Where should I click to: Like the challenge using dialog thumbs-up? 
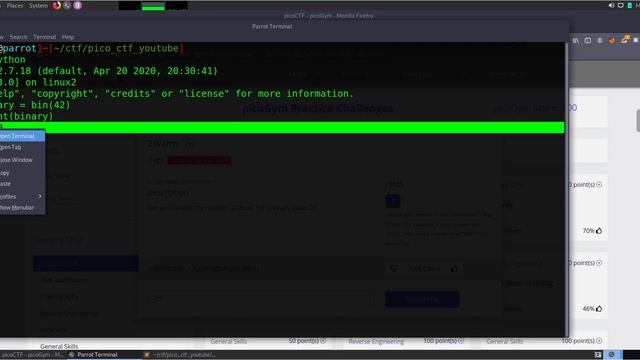click(x=454, y=268)
